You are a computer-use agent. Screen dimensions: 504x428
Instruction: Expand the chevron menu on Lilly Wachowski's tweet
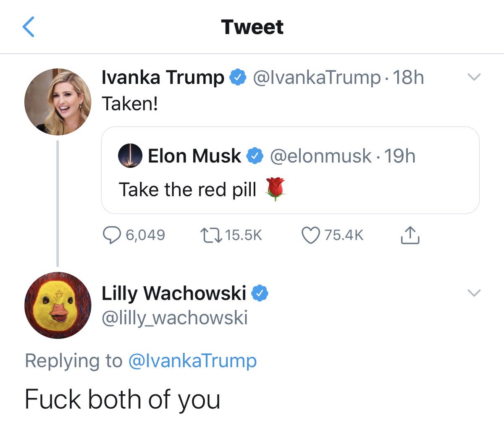point(474,293)
